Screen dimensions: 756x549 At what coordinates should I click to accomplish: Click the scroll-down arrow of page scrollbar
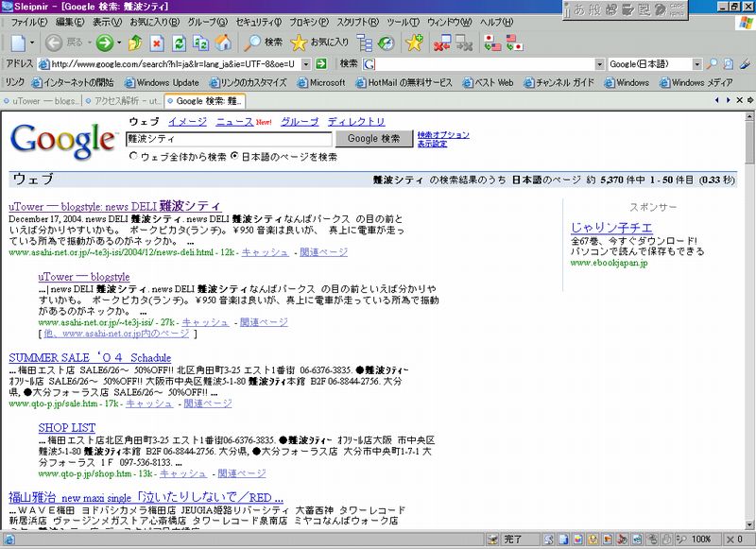click(749, 524)
